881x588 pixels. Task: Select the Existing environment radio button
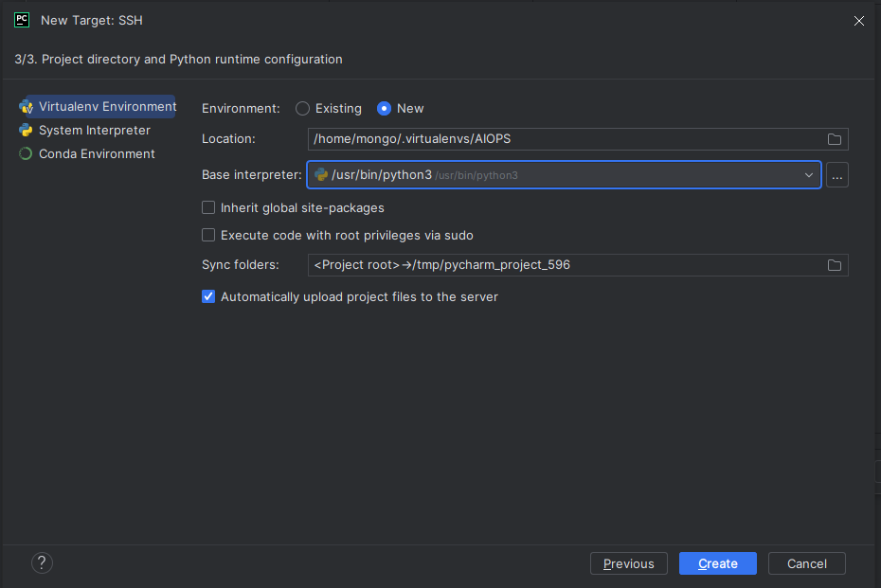[303, 109]
